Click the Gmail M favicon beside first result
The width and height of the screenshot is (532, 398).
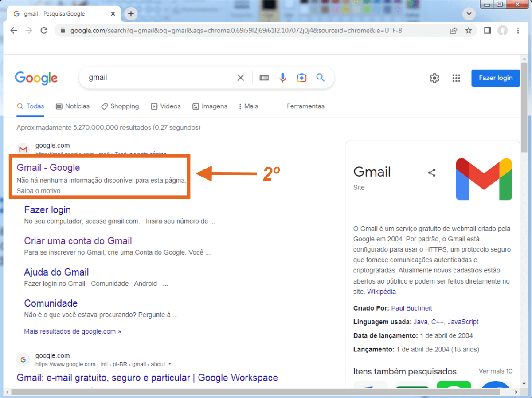[x=23, y=150]
